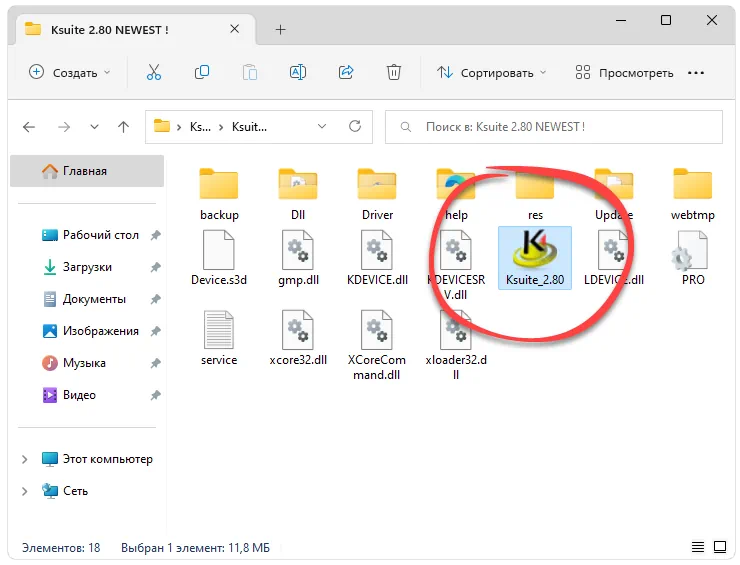Click the Paste clipboard icon
This screenshot has height=565, width=740.
click(x=250, y=72)
